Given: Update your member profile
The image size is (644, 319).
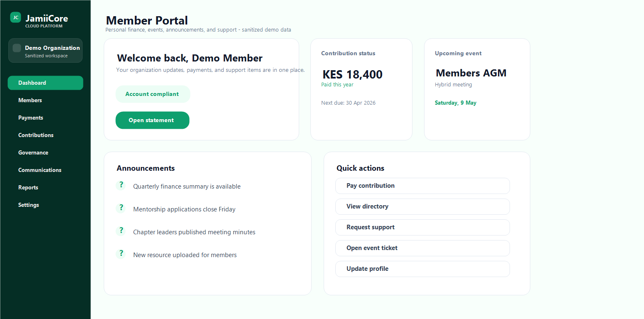Looking at the screenshot, I should pos(422,269).
